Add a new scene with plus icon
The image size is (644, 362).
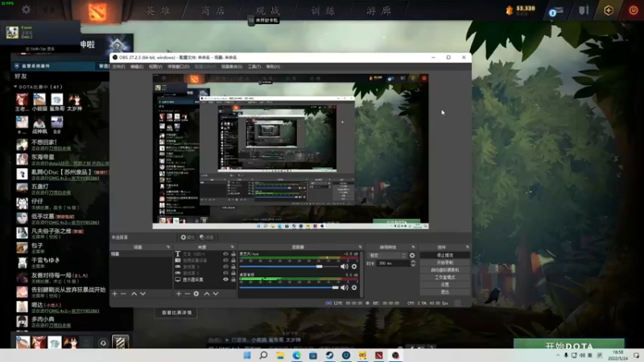tap(115, 294)
